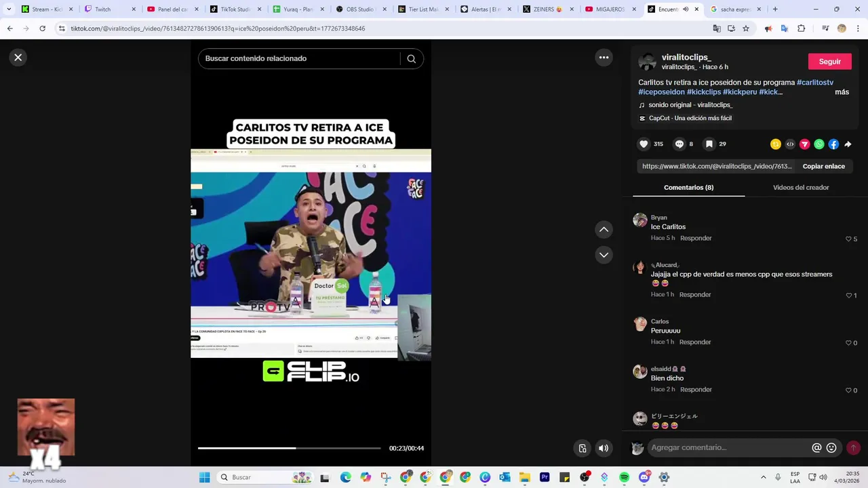Mute the TikTok tab audio speaker icon
This screenshot has width=868, height=488.
pos(685,9)
